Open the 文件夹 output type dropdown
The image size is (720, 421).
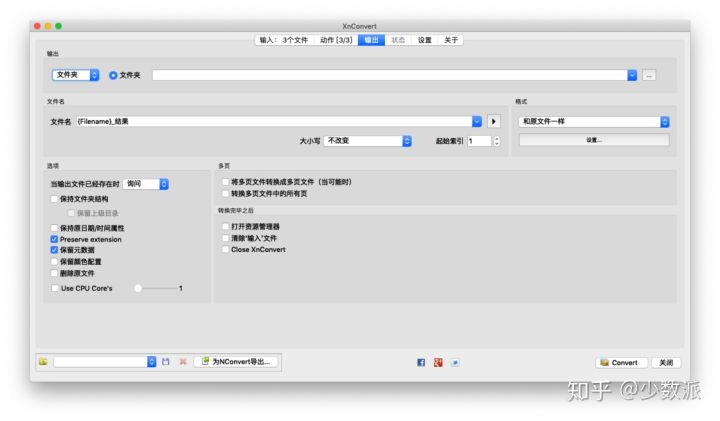(x=76, y=75)
